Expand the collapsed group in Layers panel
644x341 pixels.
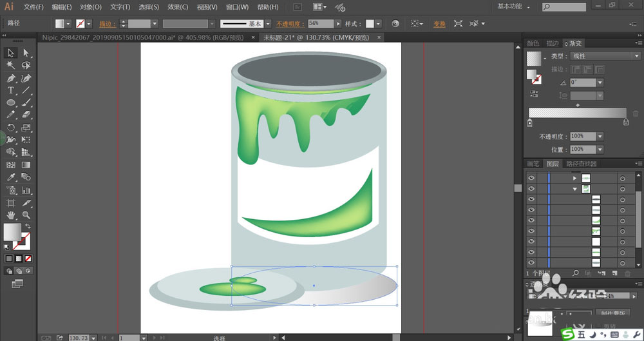[x=575, y=178]
